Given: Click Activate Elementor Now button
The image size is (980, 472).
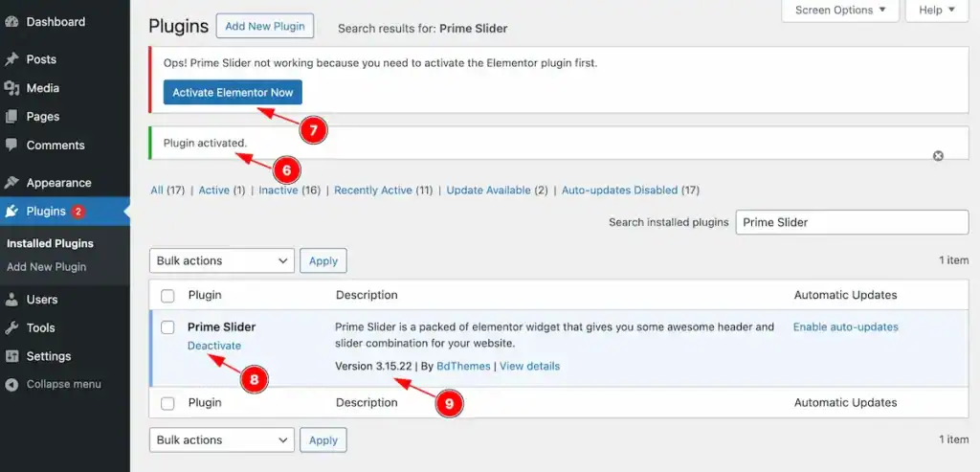Looking at the screenshot, I should pos(233,93).
